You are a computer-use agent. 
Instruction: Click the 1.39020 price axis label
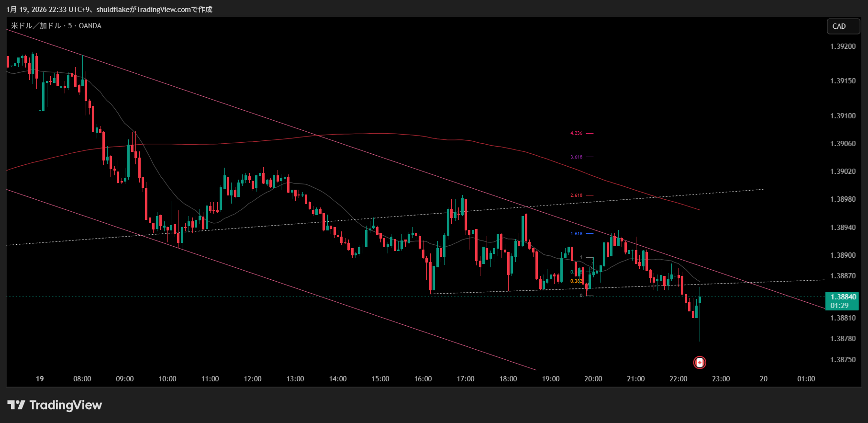[843, 171]
